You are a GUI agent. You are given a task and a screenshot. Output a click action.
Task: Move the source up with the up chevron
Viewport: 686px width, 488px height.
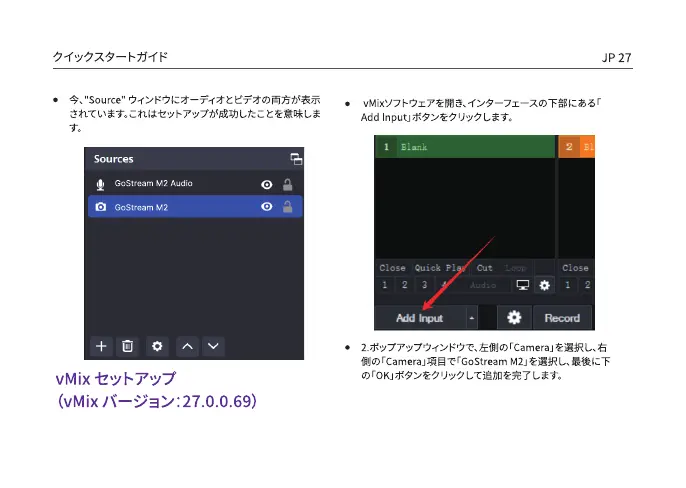click(186, 346)
